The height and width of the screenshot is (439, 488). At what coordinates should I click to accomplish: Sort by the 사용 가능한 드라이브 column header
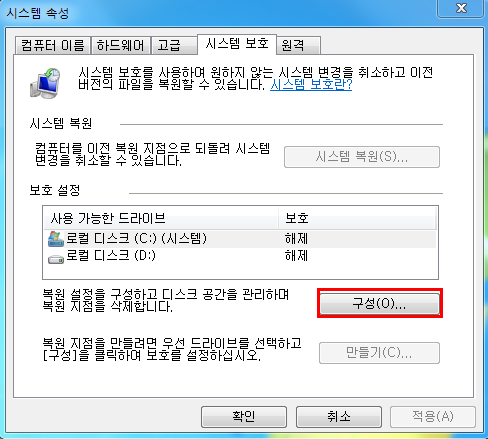tap(161, 218)
